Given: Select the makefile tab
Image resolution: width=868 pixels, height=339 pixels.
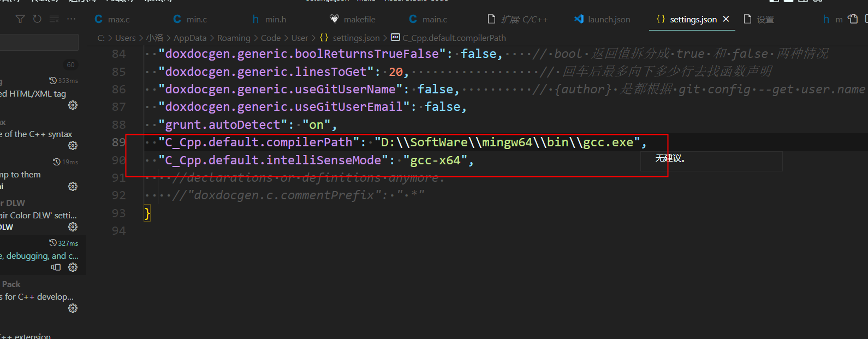Looking at the screenshot, I should coord(353,19).
